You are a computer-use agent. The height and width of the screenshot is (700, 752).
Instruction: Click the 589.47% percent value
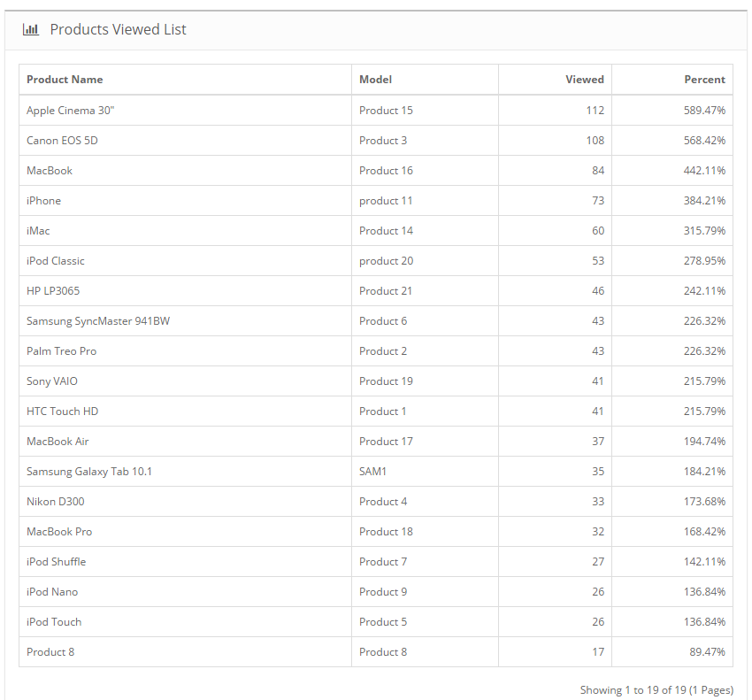(x=703, y=111)
